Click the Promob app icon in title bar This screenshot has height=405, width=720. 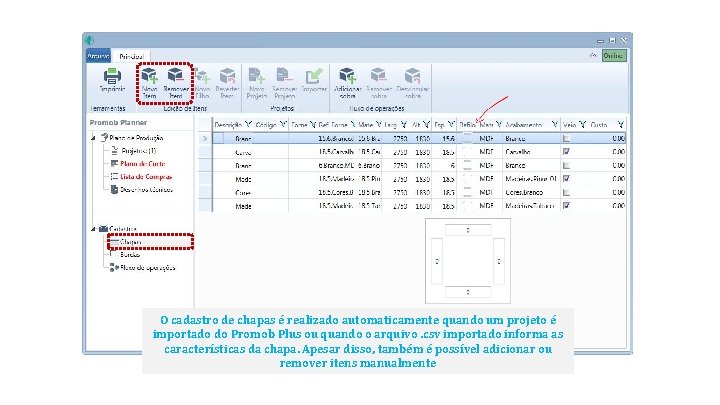pyautogui.click(x=89, y=40)
